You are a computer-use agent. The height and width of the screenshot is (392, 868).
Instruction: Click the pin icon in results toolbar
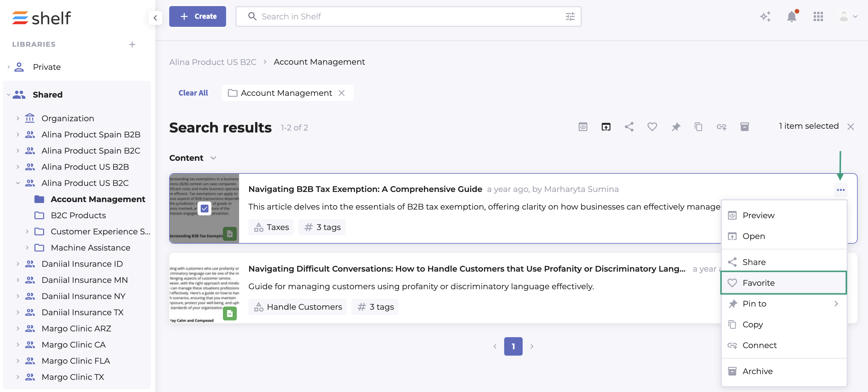click(x=676, y=127)
